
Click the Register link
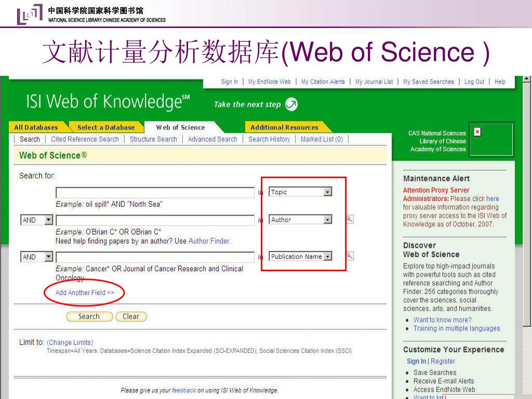pyautogui.click(x=443, y=361)
